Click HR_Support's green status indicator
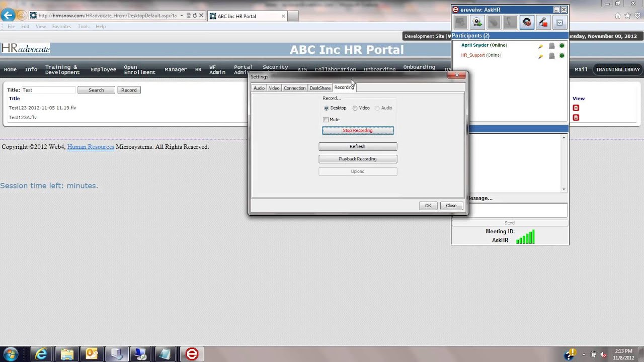The image size is (644, 362). click(x=562, y=56)
